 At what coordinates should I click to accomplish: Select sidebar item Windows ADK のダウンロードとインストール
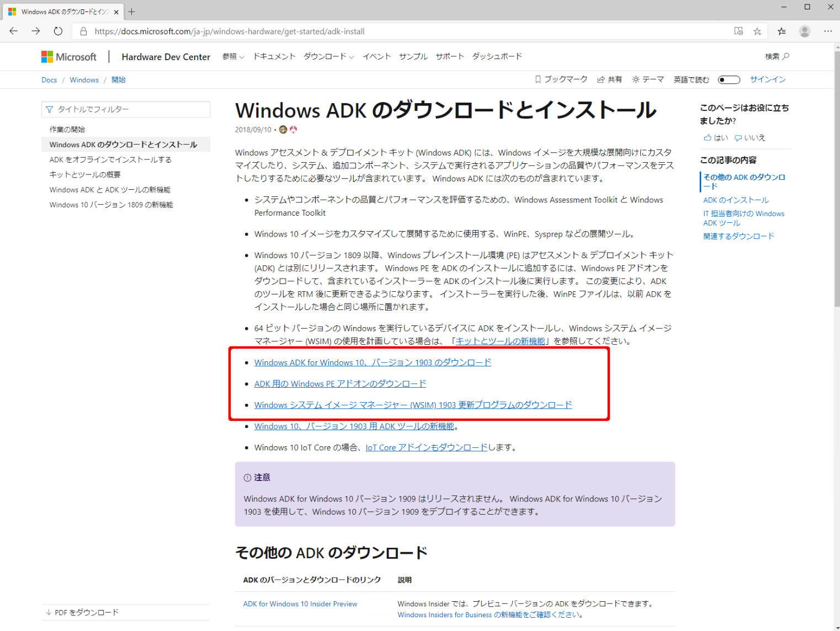pos(126,145)
